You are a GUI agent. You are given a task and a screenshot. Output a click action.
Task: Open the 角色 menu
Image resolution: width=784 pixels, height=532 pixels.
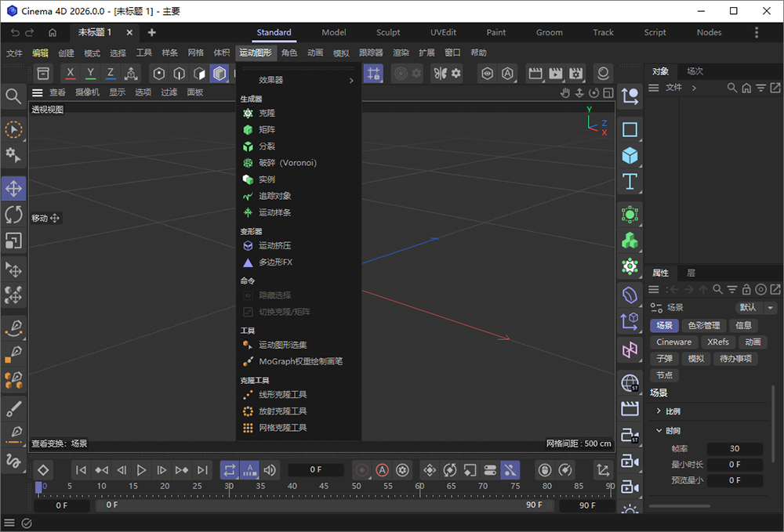tap(289, 52)
